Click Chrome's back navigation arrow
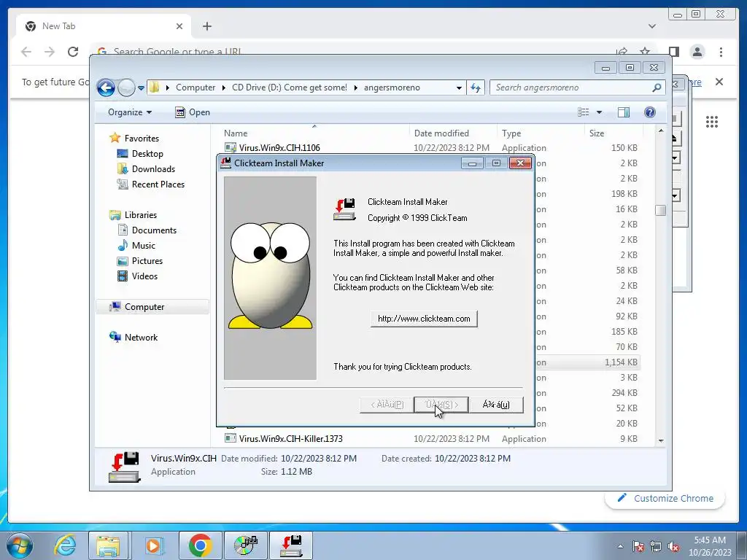The width and height of the screenshot is (747, 560). point(26,52)
